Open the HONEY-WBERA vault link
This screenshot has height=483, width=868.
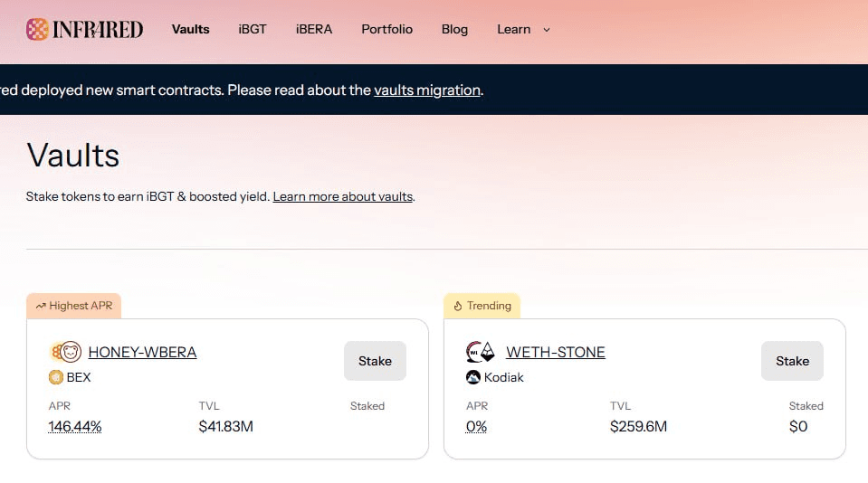(x=142, y=352)
